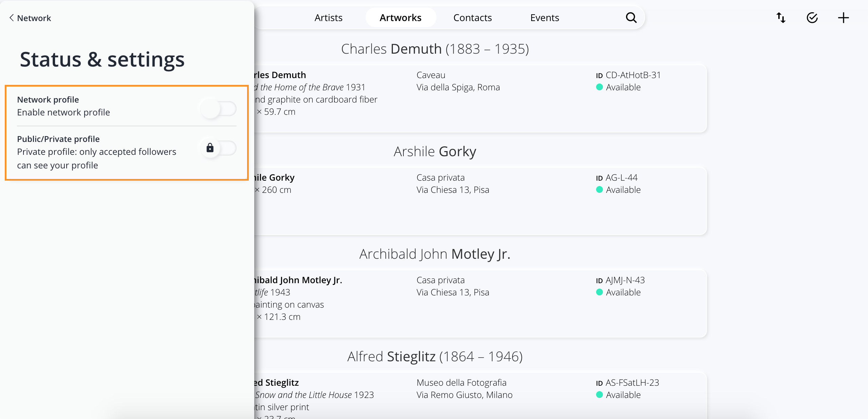
Task: Select artwork ID AJMJ-N-43
Action: point(620,280)
